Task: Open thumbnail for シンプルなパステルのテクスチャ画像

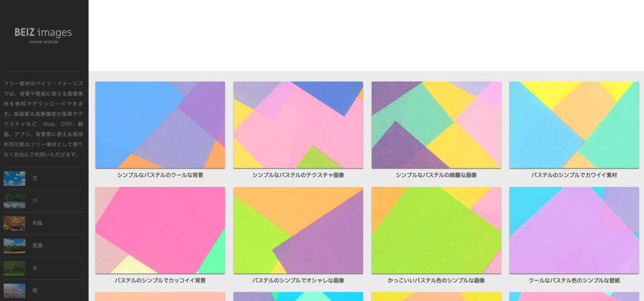Action: (298, 125)
